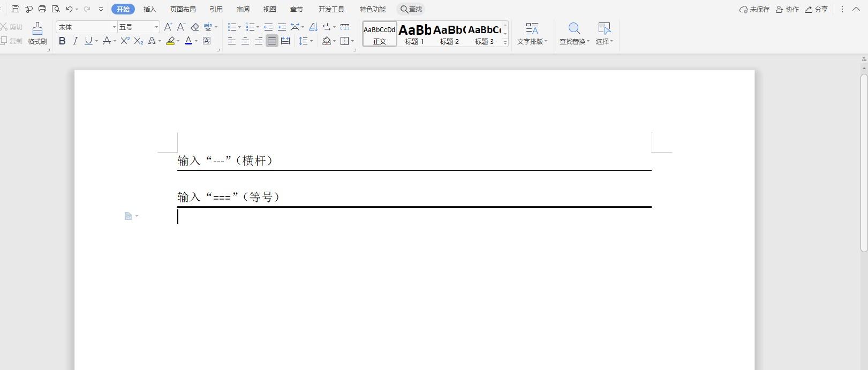The width and height of the screenshot is (868, 370).
Task: Click the Numbering list icon
Action: pyautogui.click(x=250, y=27)
